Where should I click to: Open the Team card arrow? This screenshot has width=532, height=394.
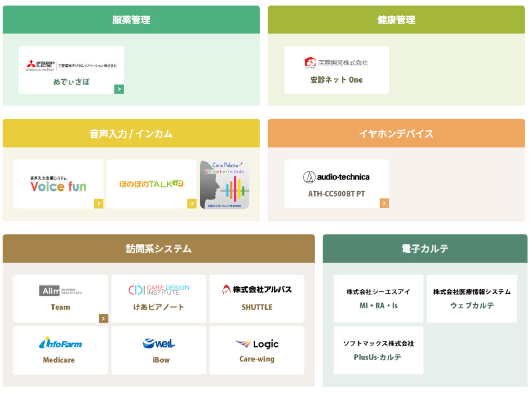pos(103,318)
